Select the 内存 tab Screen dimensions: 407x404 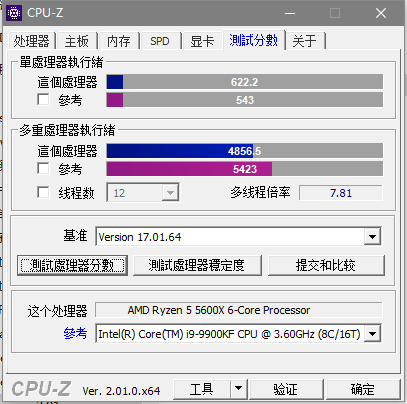coord(118,41)
